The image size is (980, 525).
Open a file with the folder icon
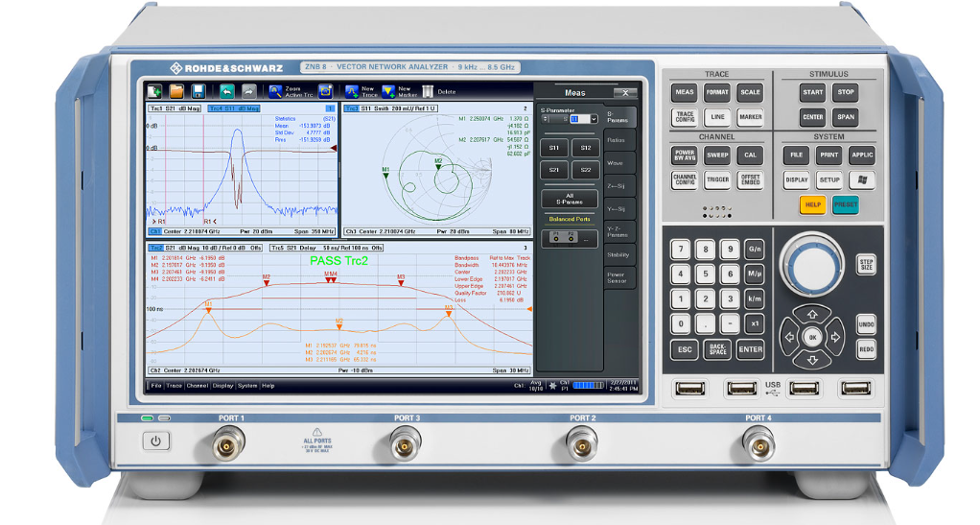[x=176, y=91]
